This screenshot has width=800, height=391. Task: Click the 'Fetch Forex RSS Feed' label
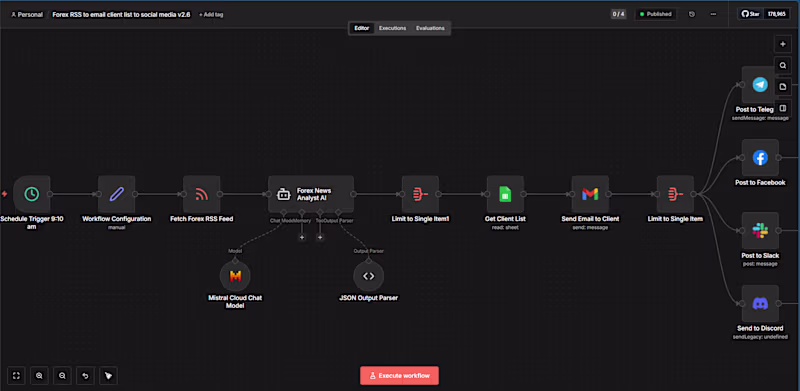202,219
